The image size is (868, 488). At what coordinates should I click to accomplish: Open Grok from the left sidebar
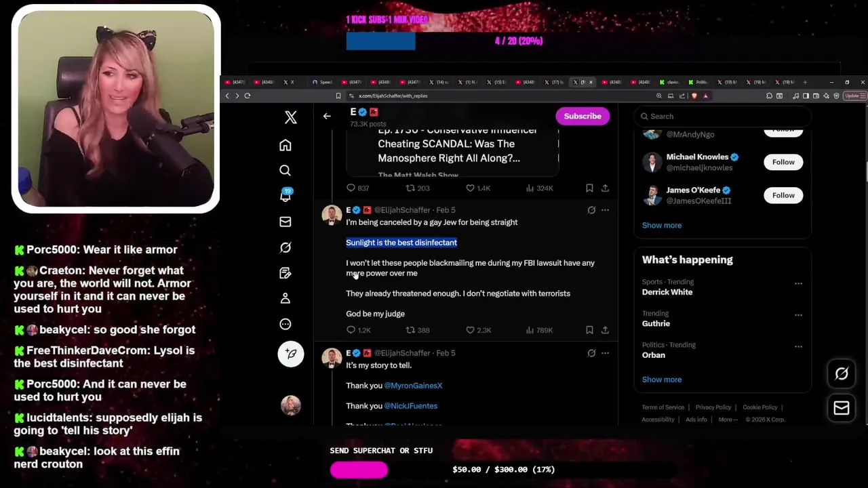(285, 247)
